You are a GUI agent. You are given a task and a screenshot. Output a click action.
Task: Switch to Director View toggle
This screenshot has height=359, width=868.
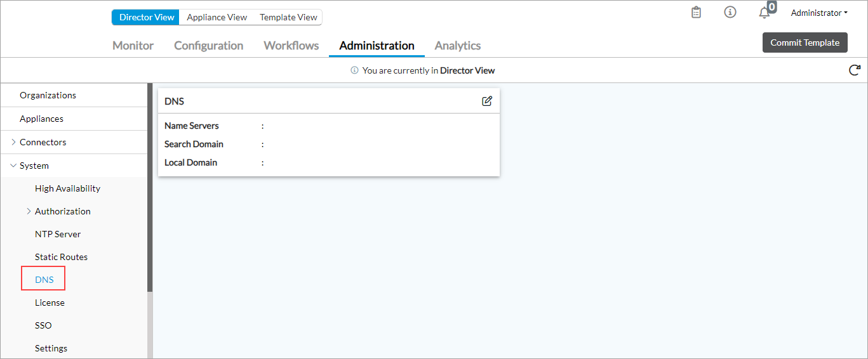147,17
